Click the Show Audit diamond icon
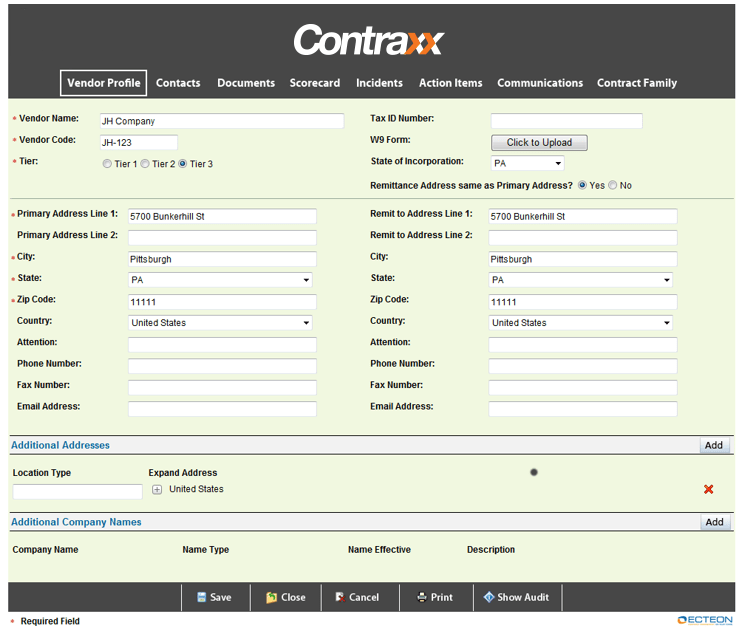Screen dimensions: 742x630 click(x=489, y=597)
